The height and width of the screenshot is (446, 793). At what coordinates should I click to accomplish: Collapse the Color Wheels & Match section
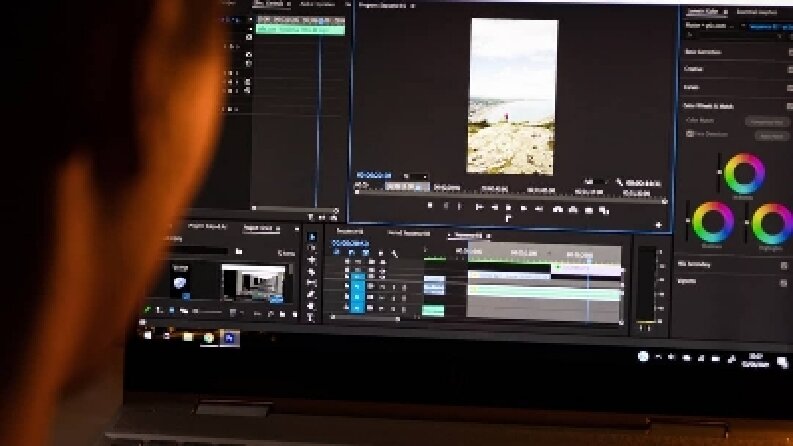[709, 106]
